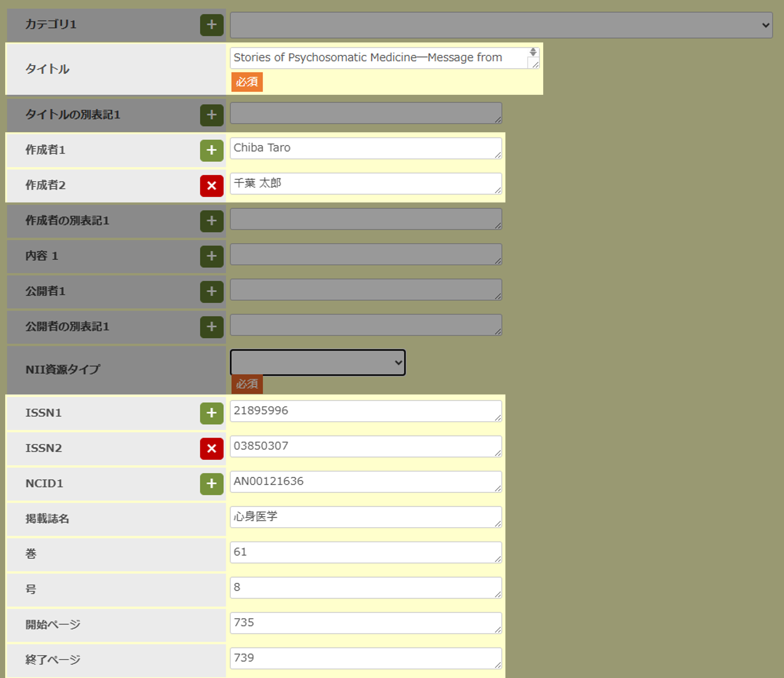
Task: Click the 掲載誌名 field containing 心身医学
Action: pyautogui.click(x=365, y=517)
